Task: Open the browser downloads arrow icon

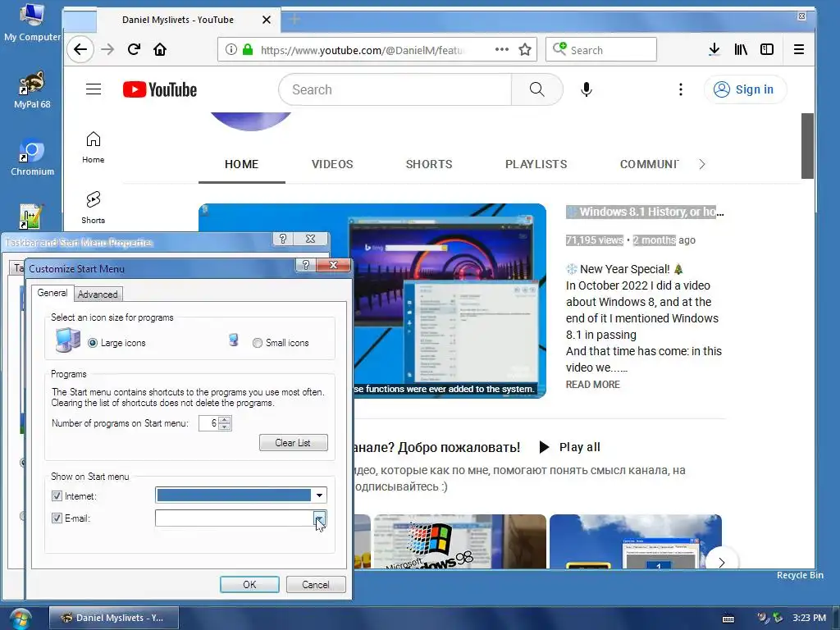Action: click(x=714, y=49)
